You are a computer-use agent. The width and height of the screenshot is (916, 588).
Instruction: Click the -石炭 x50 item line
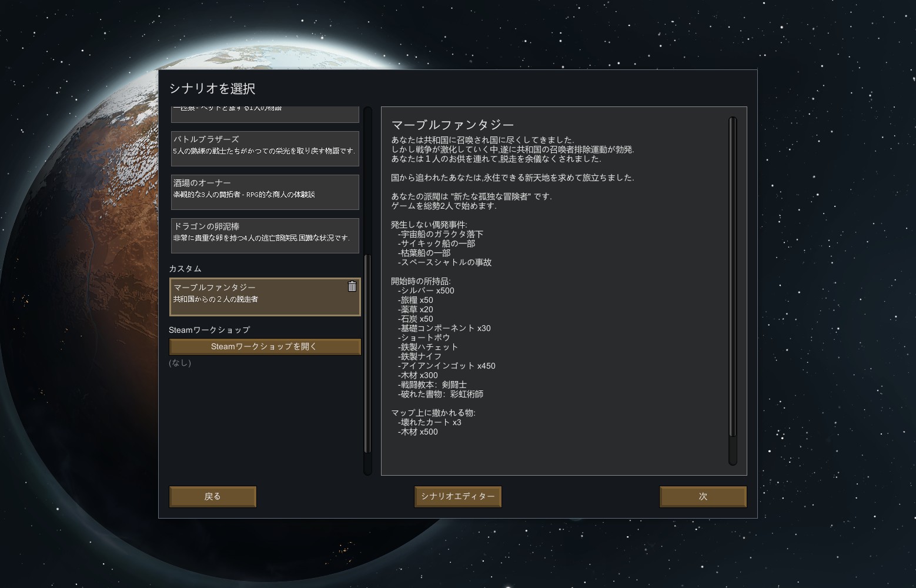[x=415, y=319]
